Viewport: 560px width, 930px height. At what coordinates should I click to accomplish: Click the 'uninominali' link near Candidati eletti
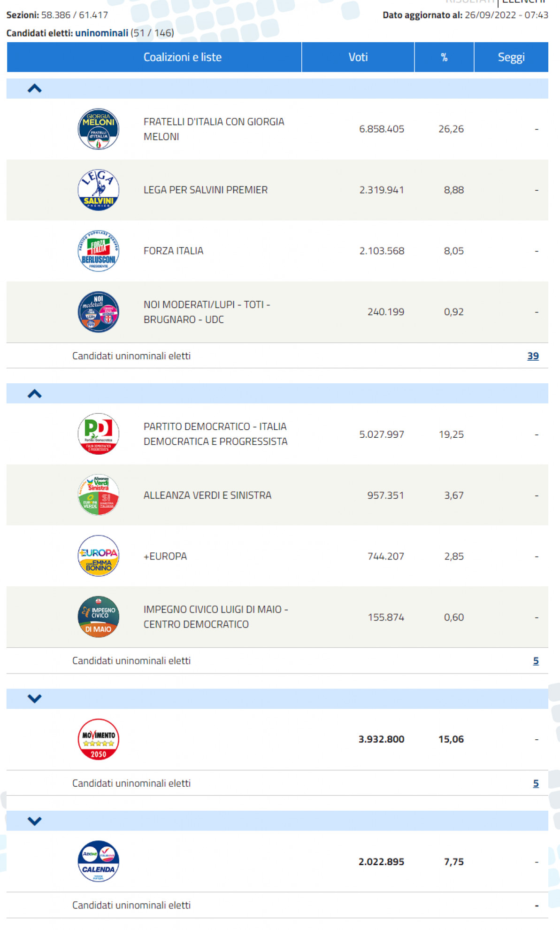click(101, 33)
